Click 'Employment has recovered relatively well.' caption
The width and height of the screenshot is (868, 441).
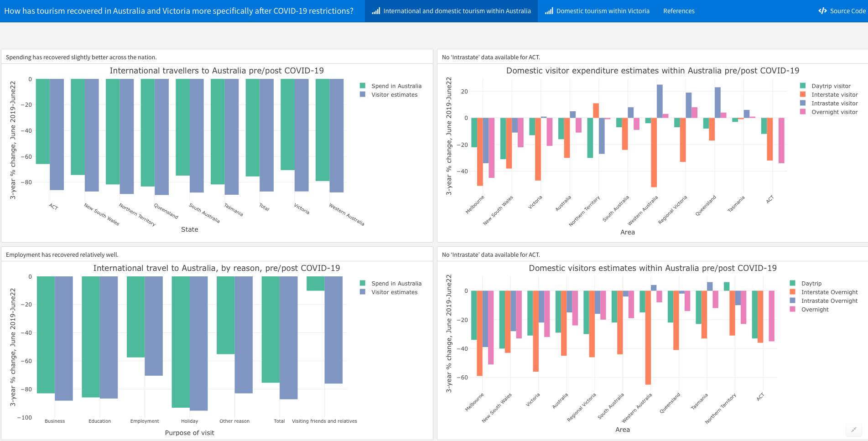coord(62,254)
